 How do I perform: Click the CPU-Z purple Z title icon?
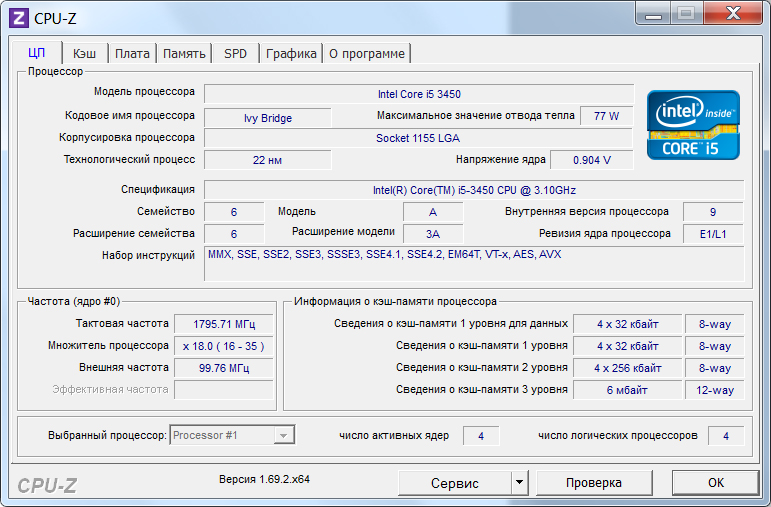tap(19, 18)
